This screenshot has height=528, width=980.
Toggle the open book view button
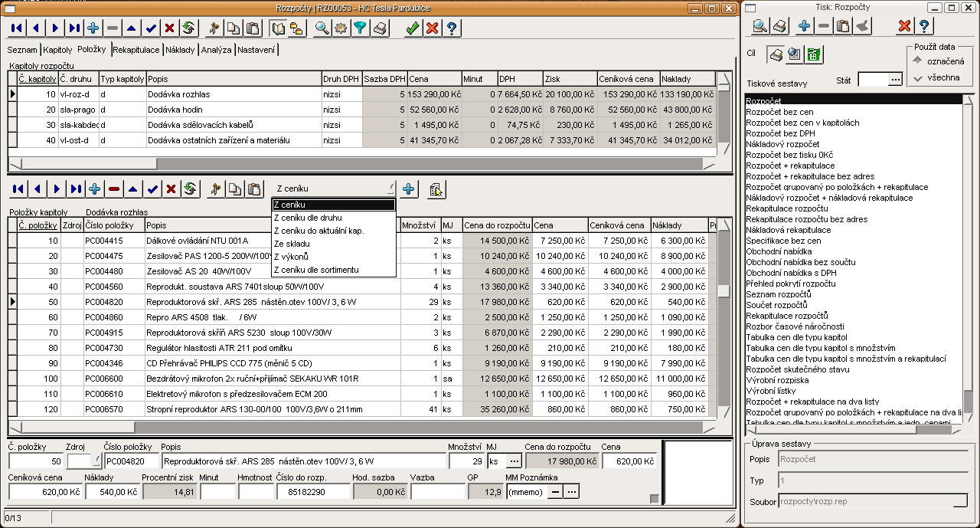click(x=279, y=28)
